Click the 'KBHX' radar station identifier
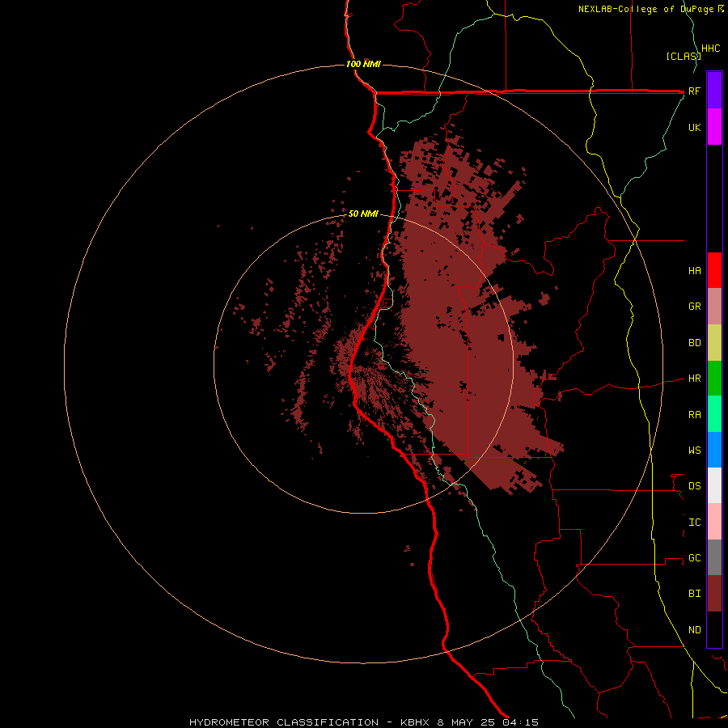728x728 pixels. 415,722
